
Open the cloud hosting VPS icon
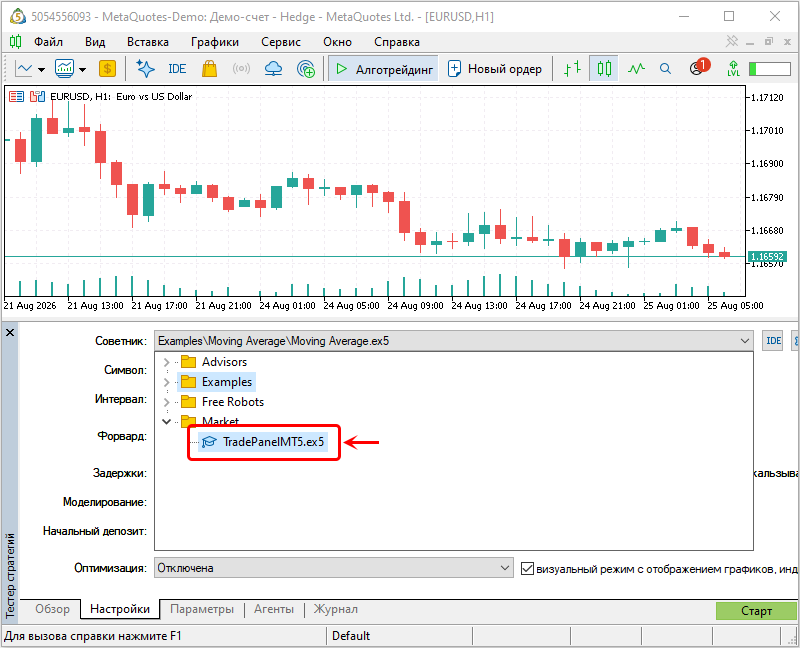click(x=273, y=69)
